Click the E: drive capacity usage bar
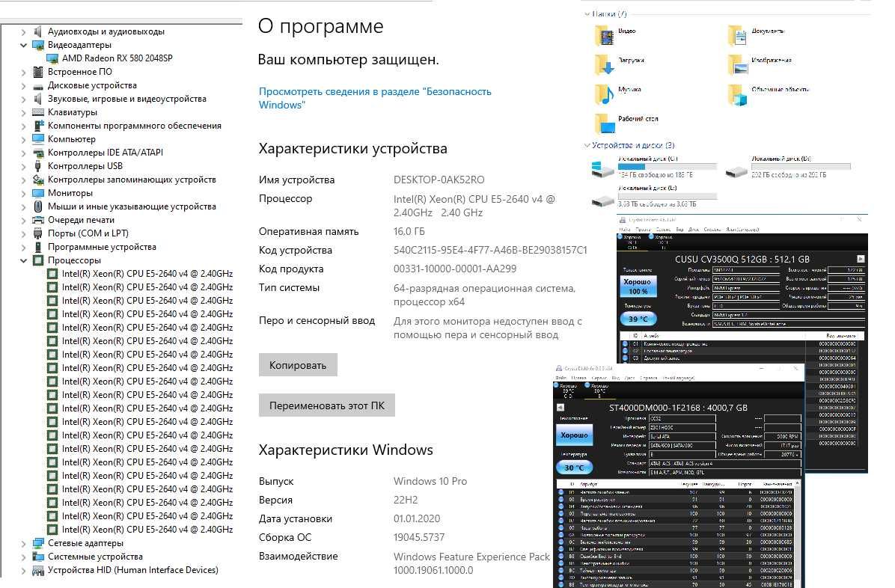The width and height of the screenshot is (895, 588). [x=668, y=196]
